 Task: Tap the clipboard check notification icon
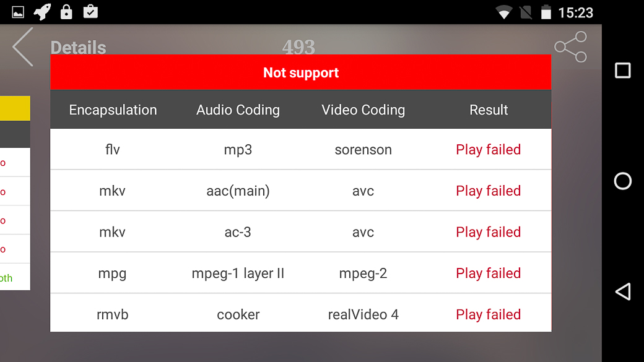[x=90, y=12]
